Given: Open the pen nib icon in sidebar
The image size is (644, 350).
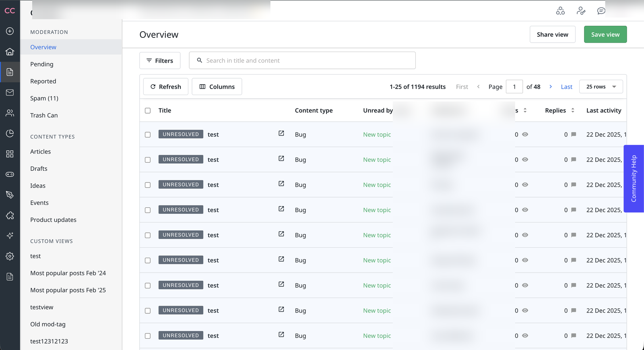Looking at the screenshot, I should click(10, 195).
